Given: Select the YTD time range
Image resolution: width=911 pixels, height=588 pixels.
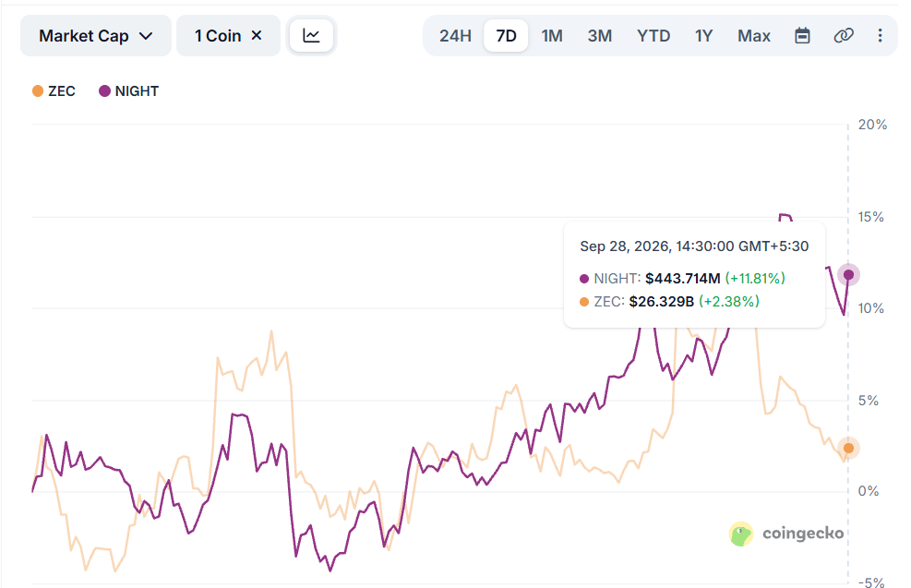Looking at the screenshot, I should click(x=653, y=36).
